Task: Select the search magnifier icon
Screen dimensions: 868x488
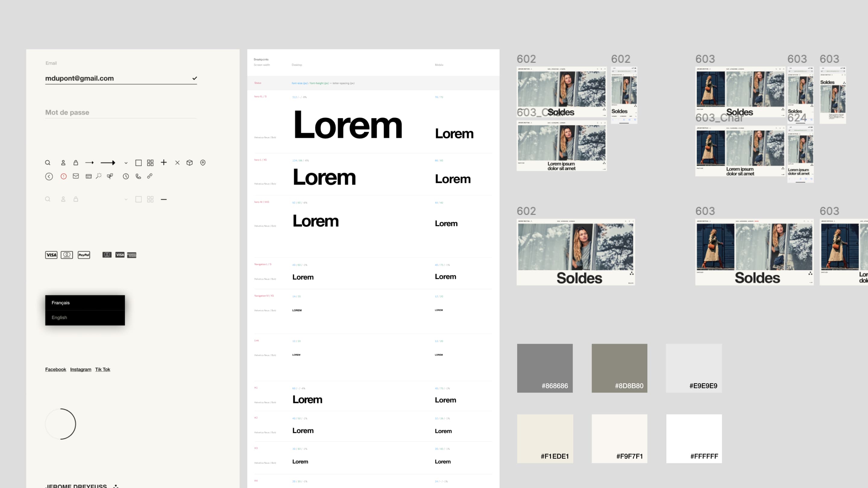Action: click(x=48, y=163)
